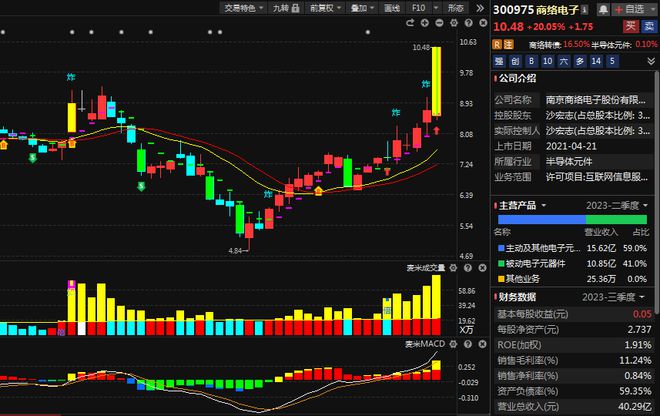Open the 叠加 overlay dropdown

coord(362,8)
